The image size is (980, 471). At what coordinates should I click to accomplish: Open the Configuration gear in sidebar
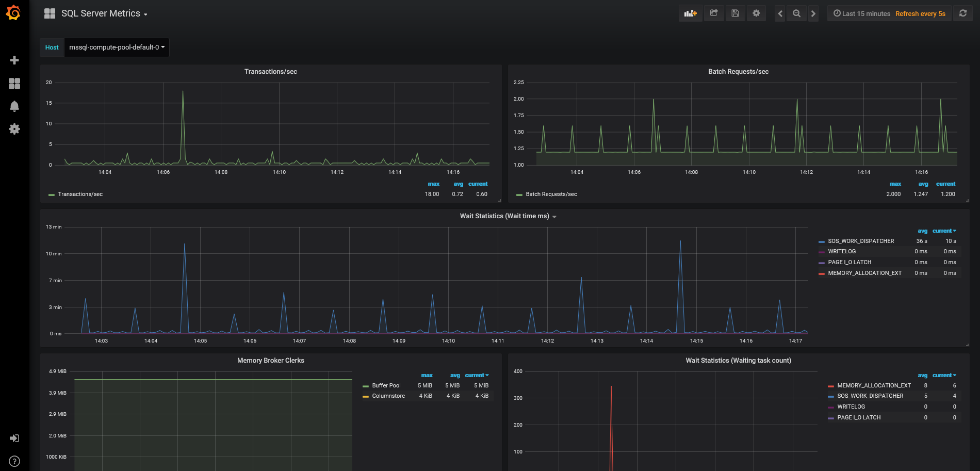tap(14, 129)
